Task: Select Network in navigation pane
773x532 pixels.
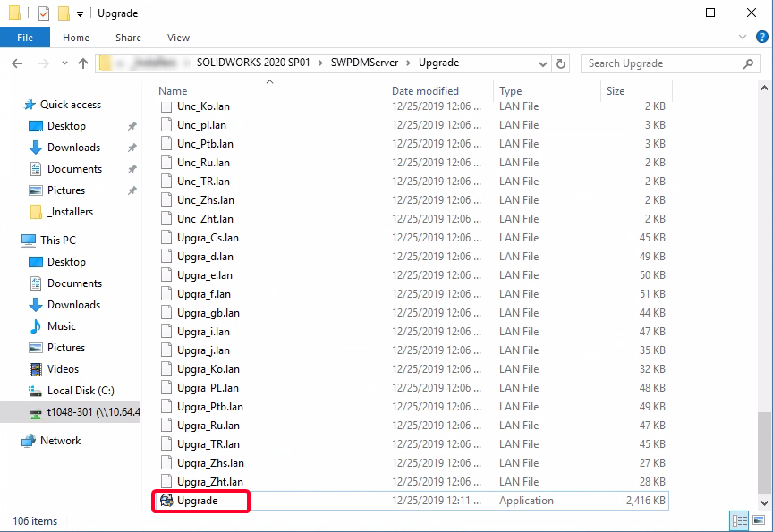Action: (x=60, y=441)
